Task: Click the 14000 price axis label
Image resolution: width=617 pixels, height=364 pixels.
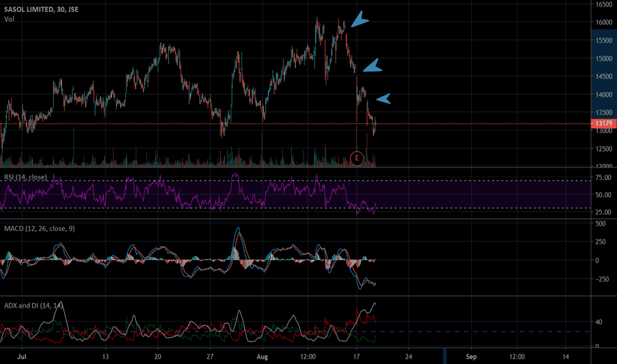Action: pos(604,95)
